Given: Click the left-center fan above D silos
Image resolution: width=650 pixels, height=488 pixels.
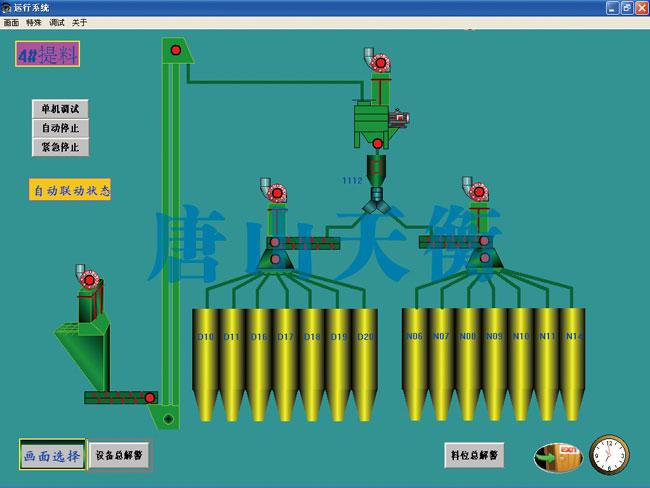Looking at the screenshot, I should pos(275,192).
